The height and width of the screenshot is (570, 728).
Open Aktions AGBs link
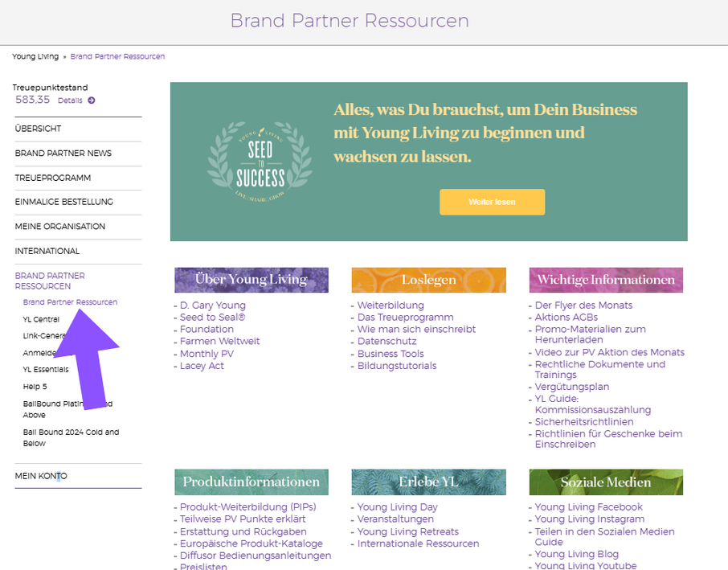click(x=566, y=318)
